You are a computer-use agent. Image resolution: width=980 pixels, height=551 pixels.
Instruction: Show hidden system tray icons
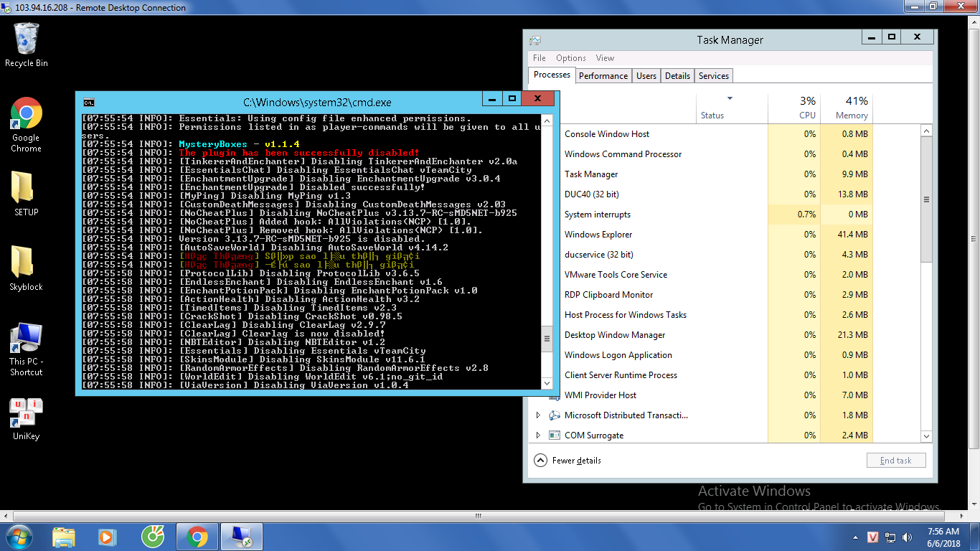coord(855,537)
